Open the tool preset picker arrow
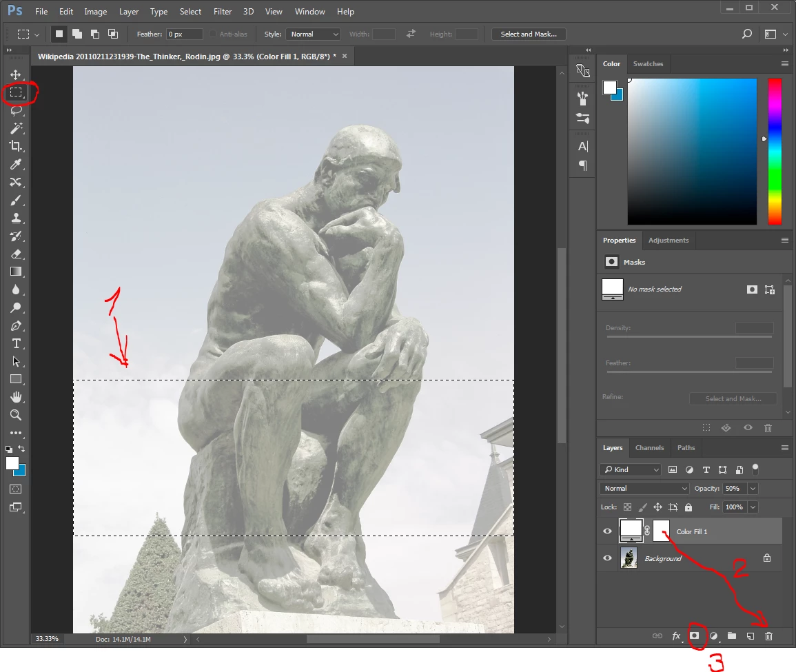This screenshot has width=796, height=672. (37, 34)
